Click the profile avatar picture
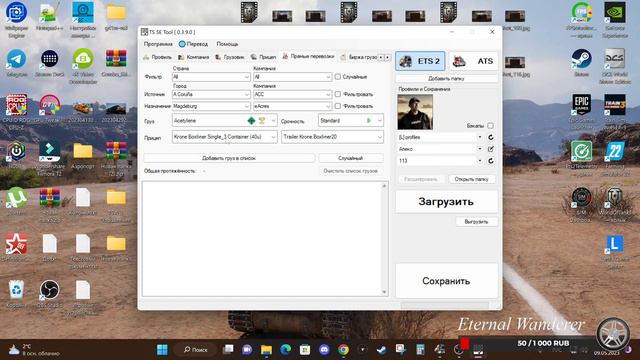 coord(415,112)
